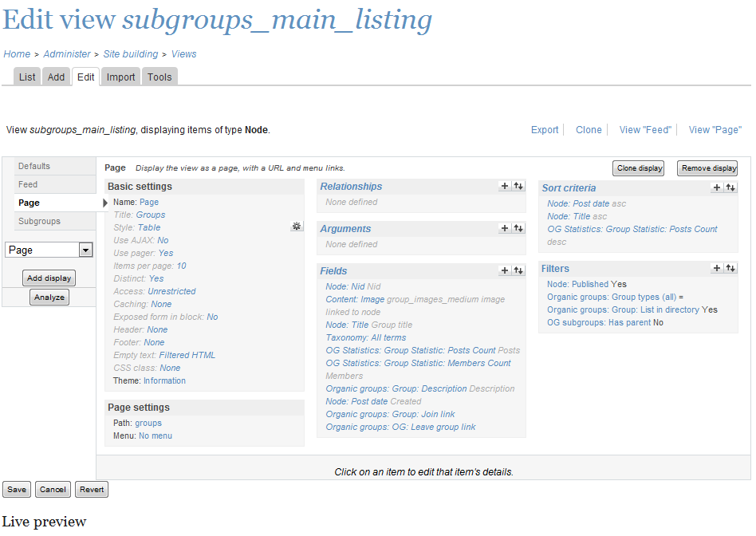The width and height of the screenshot is (756, 536).
Task: Edit Empty text: Filtered HTML setting
Action: pyautogui.click(x=187, y=355)
